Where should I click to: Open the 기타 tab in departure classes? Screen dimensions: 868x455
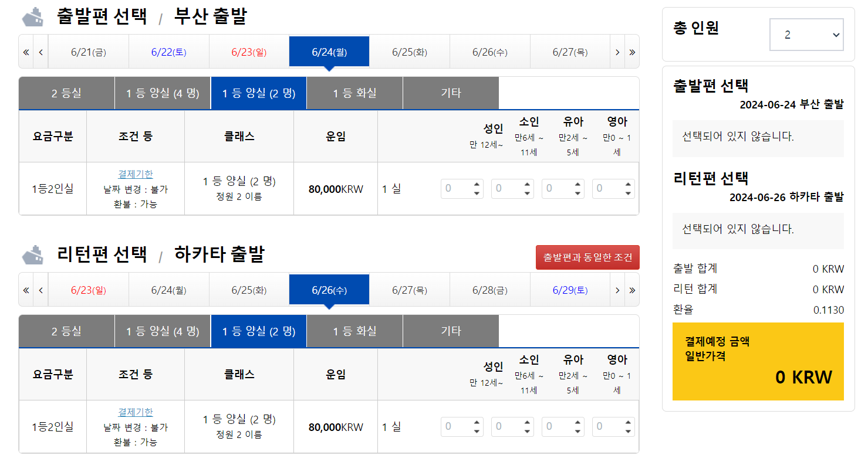point(451,93)
